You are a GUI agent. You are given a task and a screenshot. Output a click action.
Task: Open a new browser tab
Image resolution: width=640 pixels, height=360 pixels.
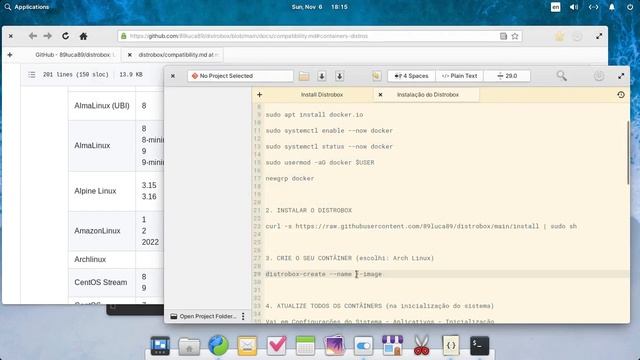[x=10, y=55]
